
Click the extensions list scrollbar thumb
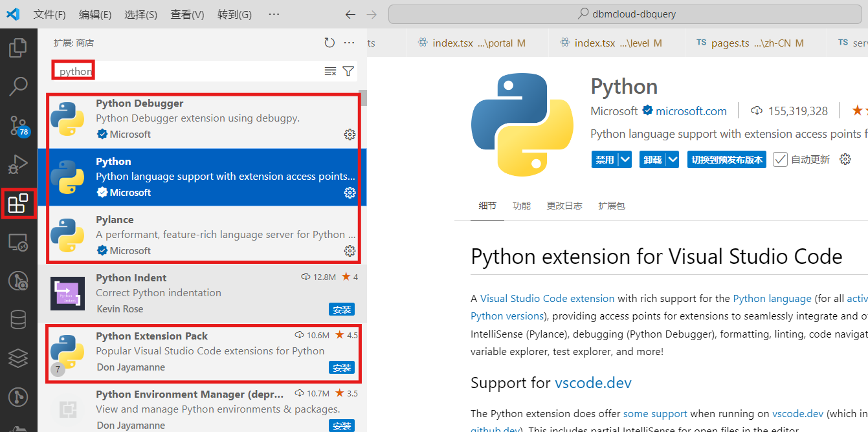click(x=364, y=98)
